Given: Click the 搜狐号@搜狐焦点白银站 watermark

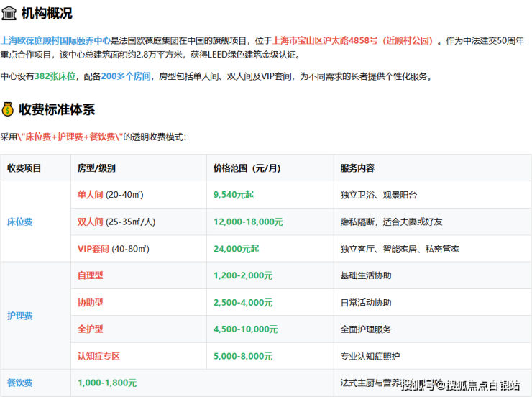Looking at the screenshot, I should (460, 385).
